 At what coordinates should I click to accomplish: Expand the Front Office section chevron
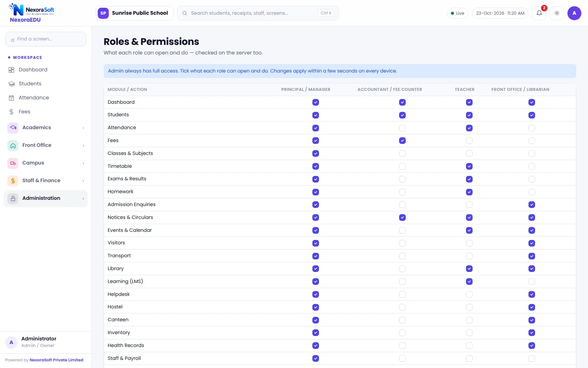pyautogui.click(x=83, y=146)
